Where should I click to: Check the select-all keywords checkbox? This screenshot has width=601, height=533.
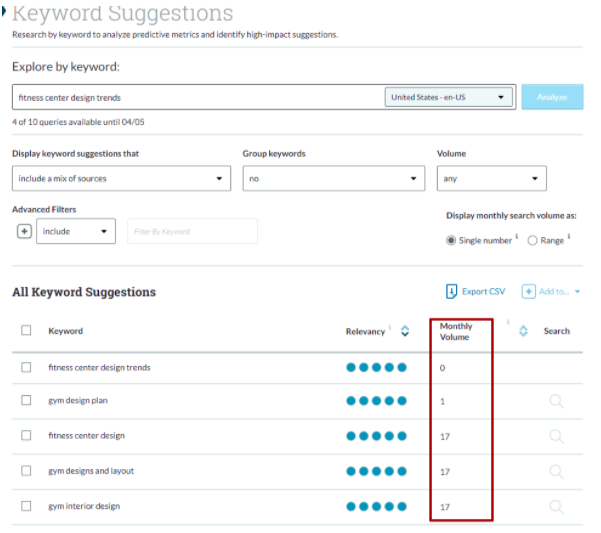click(26, 330)
